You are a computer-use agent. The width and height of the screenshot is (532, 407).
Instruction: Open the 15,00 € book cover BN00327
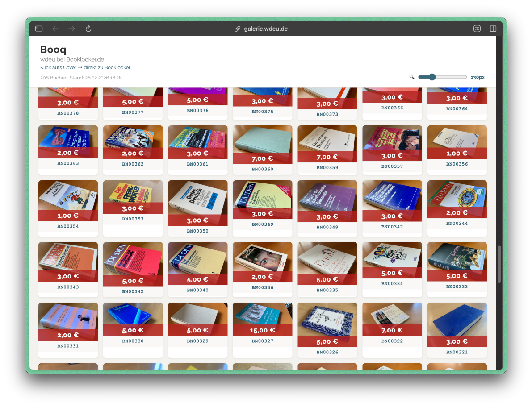pyautogui.click(x=262, y=319)
